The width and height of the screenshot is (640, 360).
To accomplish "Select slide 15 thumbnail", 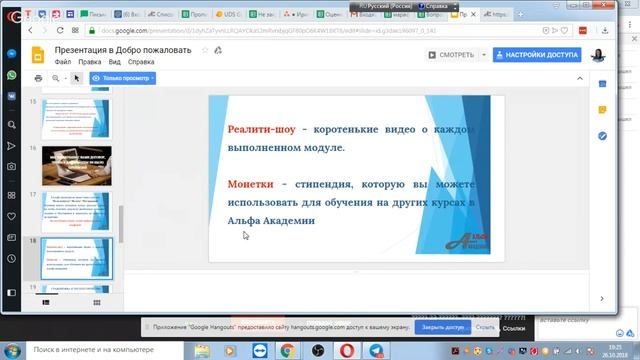I will pos(76,119).
